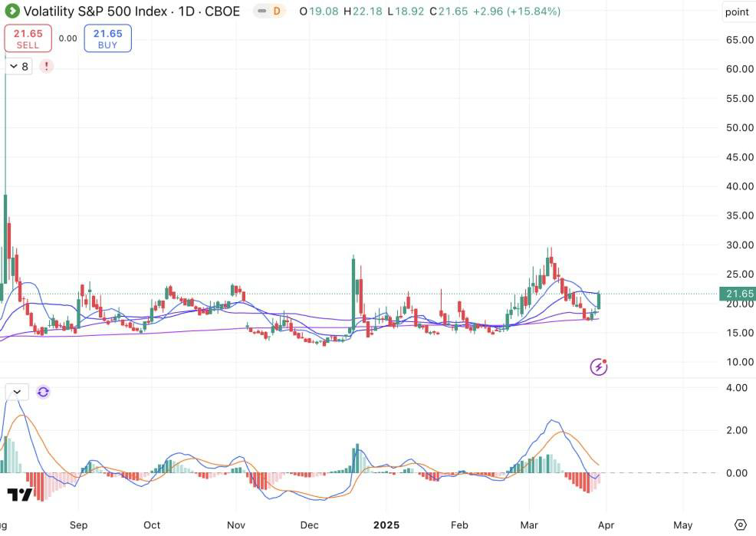Click the +2.96 (+15.84%) change value
Screen dimensions: 756x536
(517, 11)
